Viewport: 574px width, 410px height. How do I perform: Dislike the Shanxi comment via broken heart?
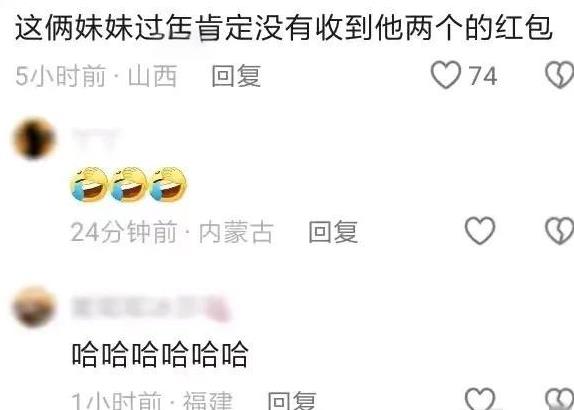[x=560, y=75]
